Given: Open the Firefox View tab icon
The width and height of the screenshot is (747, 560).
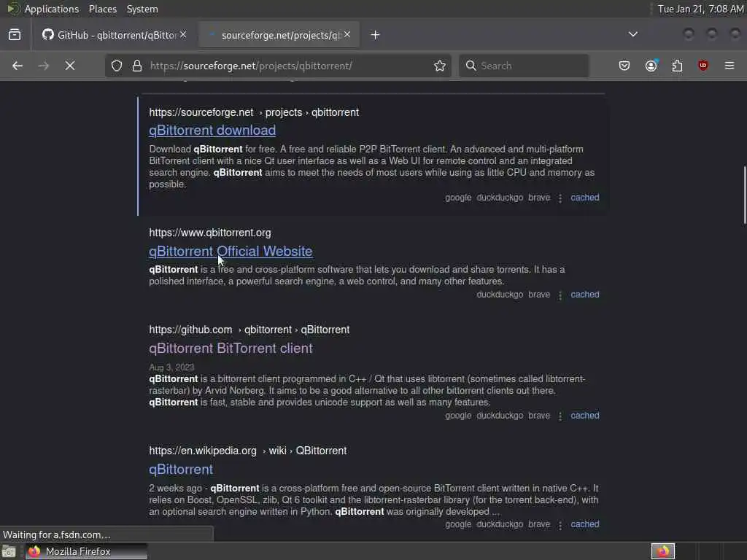Looking at the screenshot, I should (x=15, y=35).
